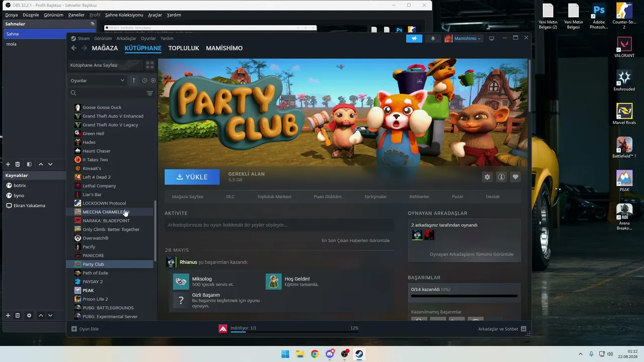This screenshot has height=362, width=644.
Task: Delete selected scene in OBS Sahneler panel
Action: point(18,164)
